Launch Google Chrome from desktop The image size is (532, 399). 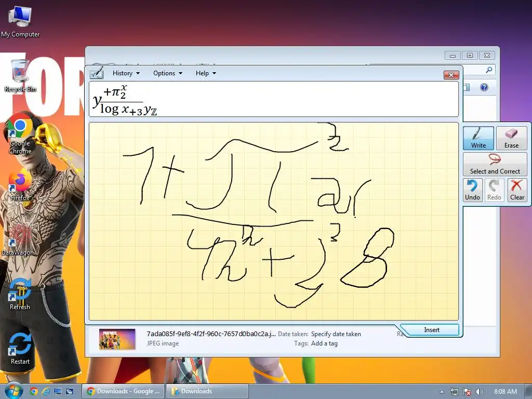20,133
